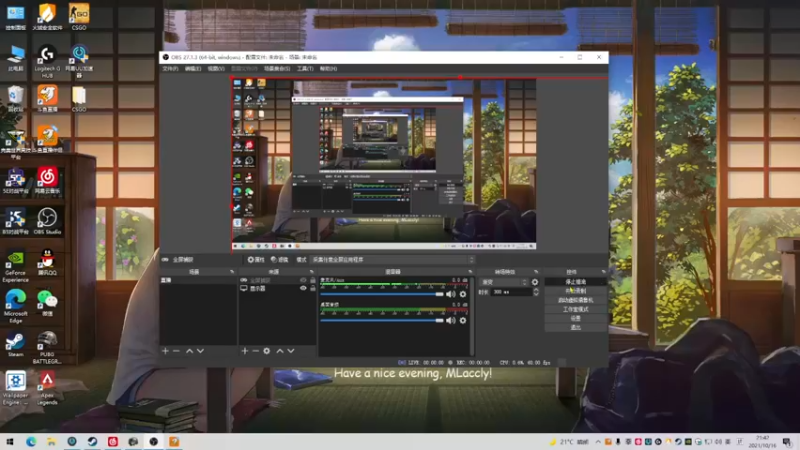
Task: Remove the selected source with the minus icon
Action: (256, 351)
